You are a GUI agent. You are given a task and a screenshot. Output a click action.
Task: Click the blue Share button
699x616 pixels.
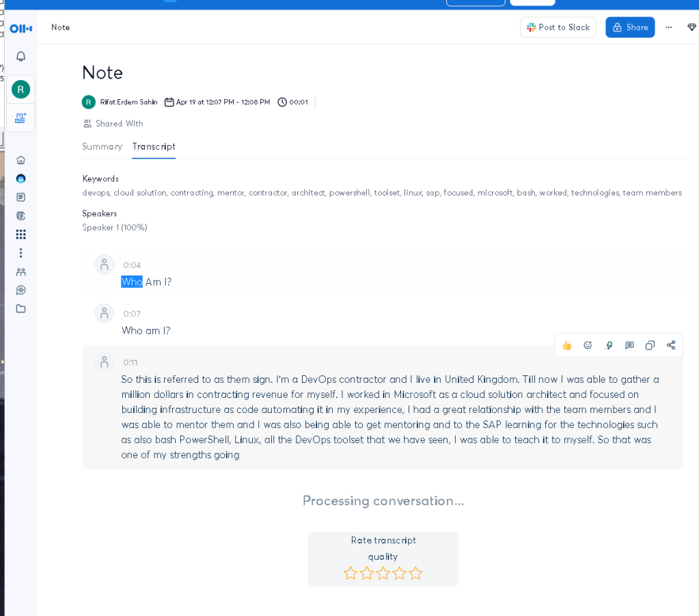tap(630, 27)
